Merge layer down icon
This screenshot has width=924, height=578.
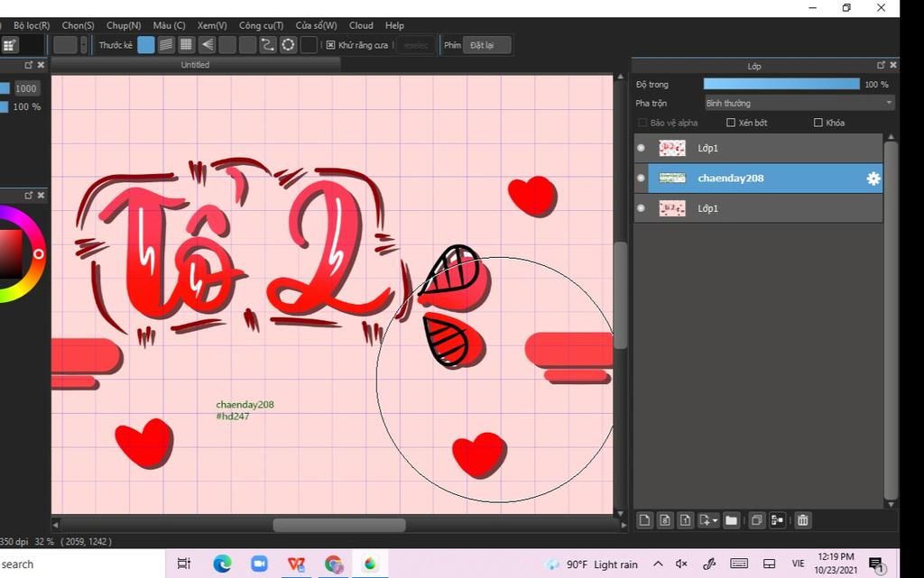click(777, 520)
